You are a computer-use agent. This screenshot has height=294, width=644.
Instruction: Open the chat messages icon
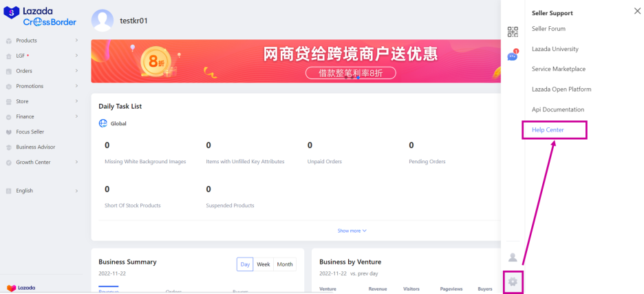pyautogui.click(x=513, y=56)
